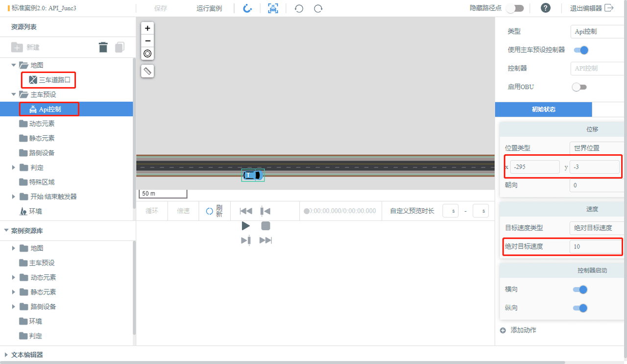
Task: Click the recenter target icon on map
Action: click(x=147, y=53)
